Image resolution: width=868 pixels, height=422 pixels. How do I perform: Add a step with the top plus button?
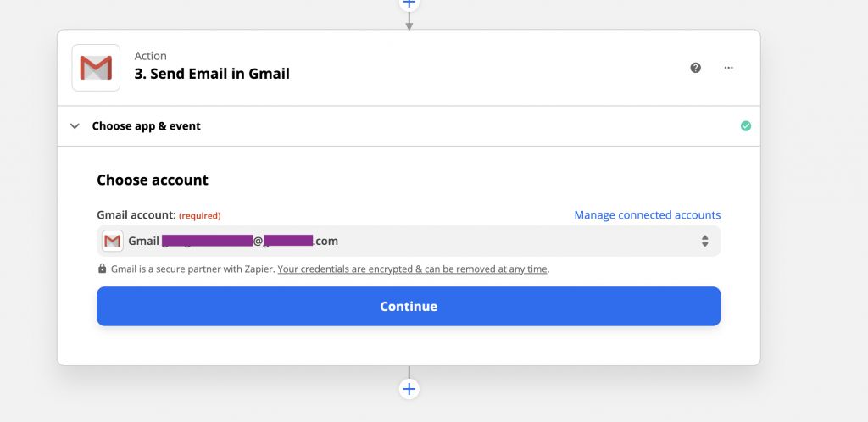point(409,3)
